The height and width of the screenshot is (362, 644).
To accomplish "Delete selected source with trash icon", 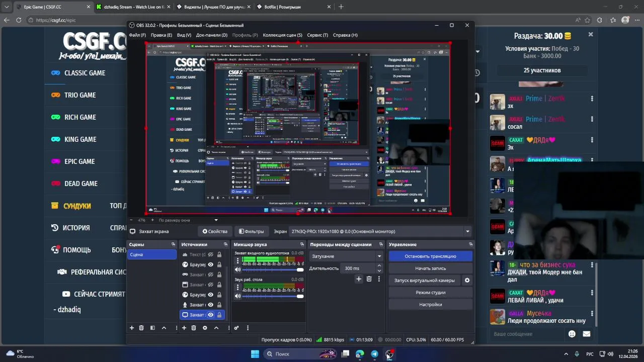I will (x=194, y=328).
